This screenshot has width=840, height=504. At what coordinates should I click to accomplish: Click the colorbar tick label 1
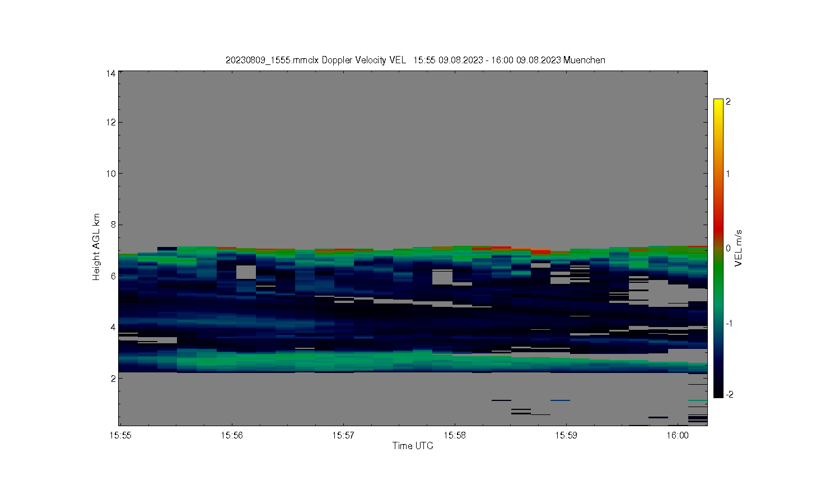tap(728, 174)
